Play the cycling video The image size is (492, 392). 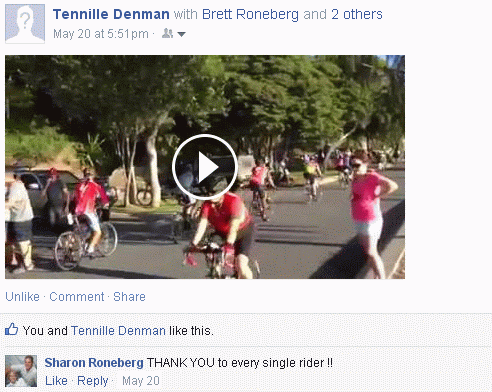click(205, 167)
